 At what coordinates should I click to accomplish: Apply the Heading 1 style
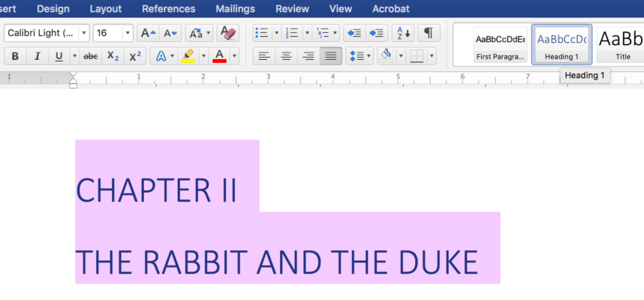tap(561, 43)
